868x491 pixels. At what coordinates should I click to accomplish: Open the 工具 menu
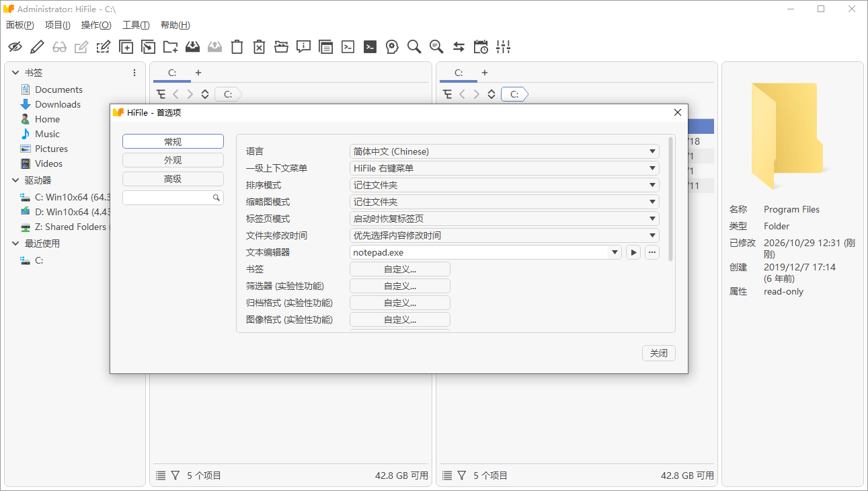[136, 25]
